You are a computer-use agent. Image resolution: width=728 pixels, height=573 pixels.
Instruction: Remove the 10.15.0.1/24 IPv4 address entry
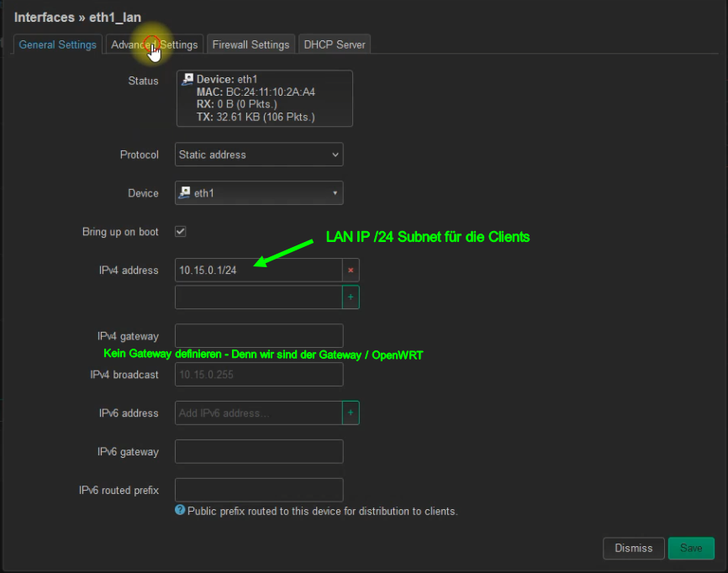pyautogui.click(x=351, y=271)
